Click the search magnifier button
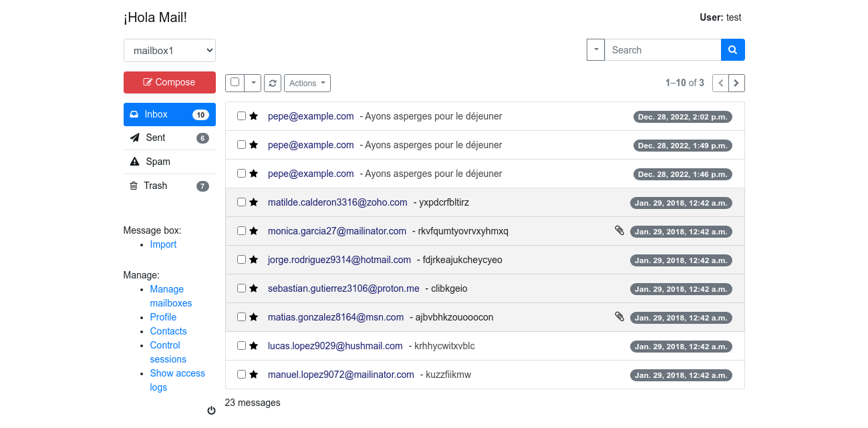This screenshot has height=428, width=868. pyautogui.click(x=732, y=50)
